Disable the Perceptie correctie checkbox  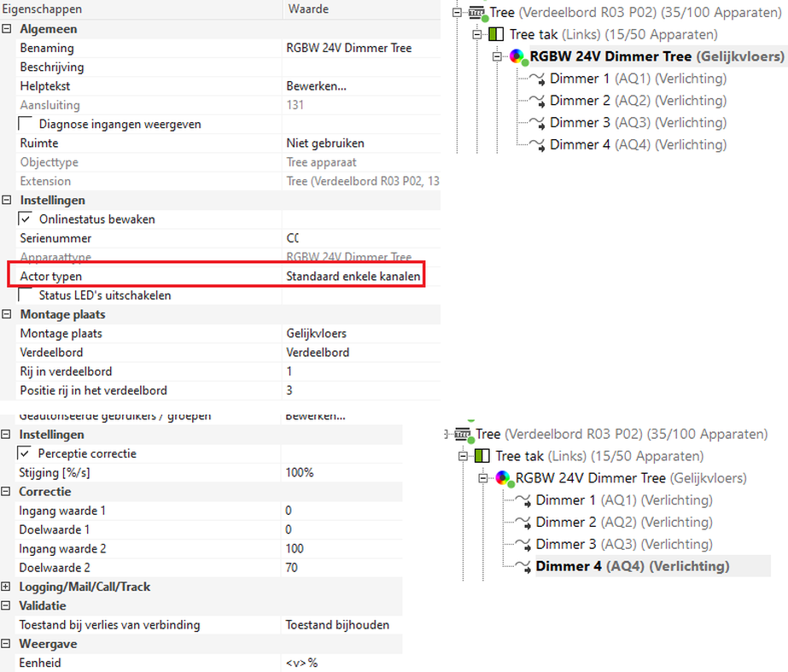coord(24,453)
